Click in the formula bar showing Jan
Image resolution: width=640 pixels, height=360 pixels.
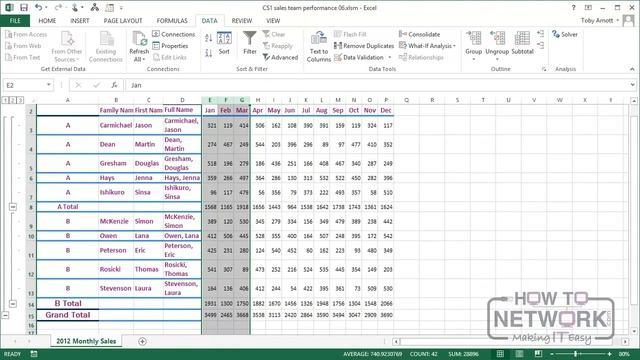point(378,85)
